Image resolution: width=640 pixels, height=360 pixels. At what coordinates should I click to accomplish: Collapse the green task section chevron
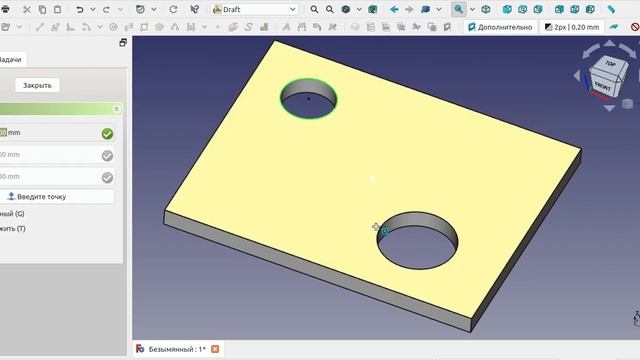tap(116, 109)
